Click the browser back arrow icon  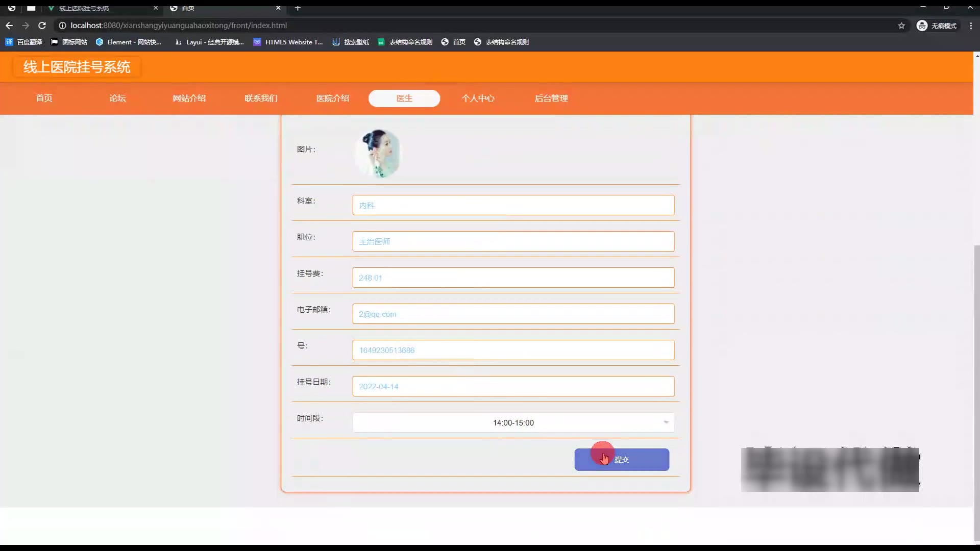click(x=9, y=26)
